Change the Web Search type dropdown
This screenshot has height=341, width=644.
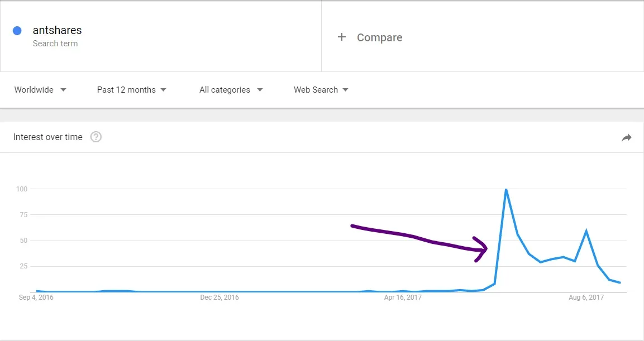point(321,89)
